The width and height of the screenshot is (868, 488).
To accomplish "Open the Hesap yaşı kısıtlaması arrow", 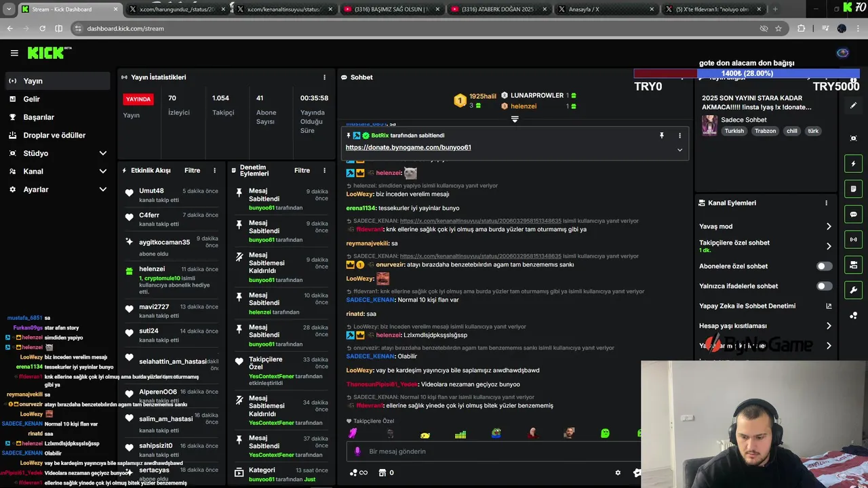I will (x=828, y=326).
